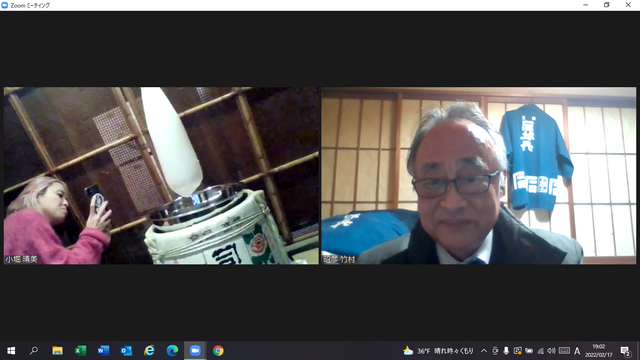640x360 pixels.
Task: Open the microphone tray icon
Action: pyautogui.click(x=506, y=351)
